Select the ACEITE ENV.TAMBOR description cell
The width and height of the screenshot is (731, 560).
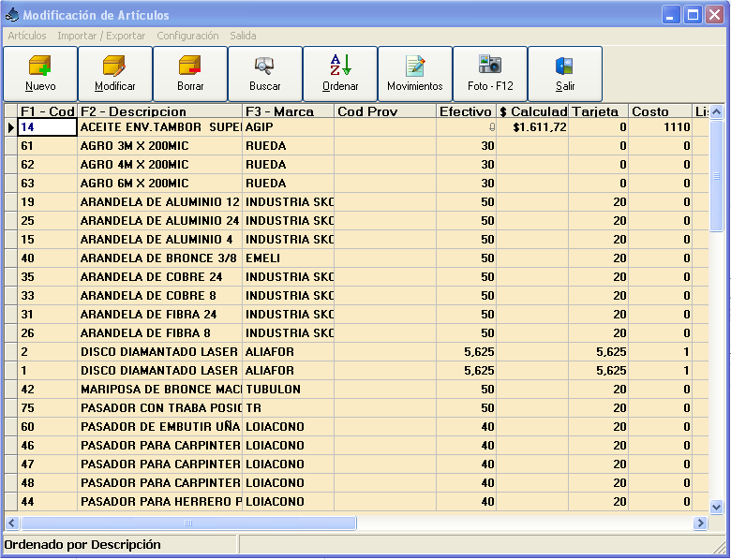[x=159, y=127]
